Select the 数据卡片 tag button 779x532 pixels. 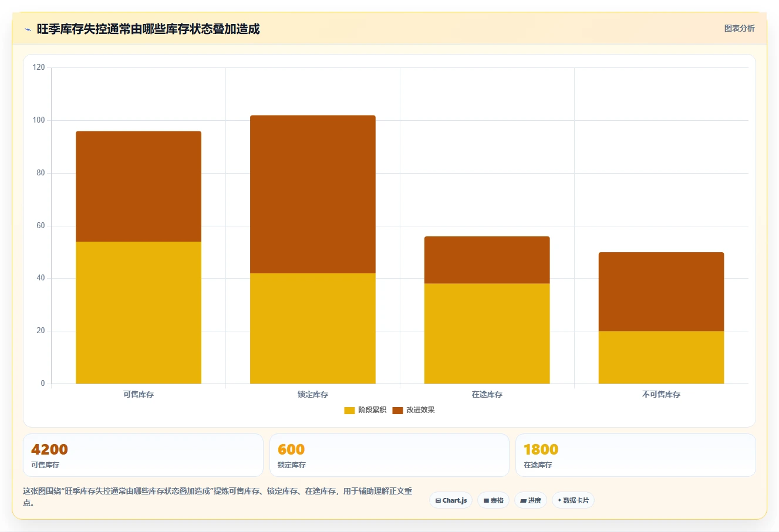(573, 500)
